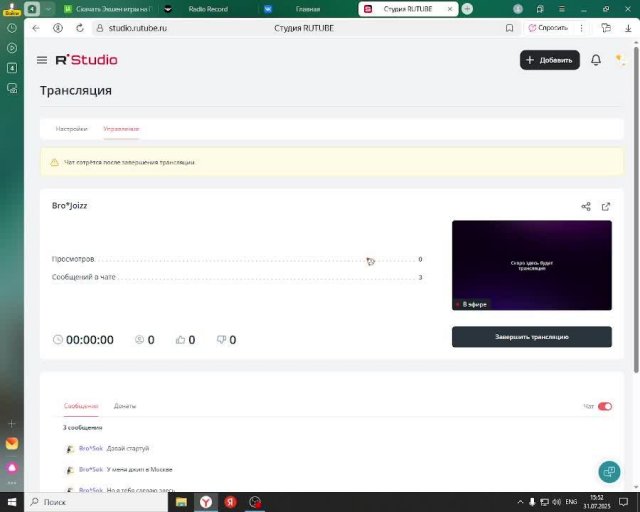
Task: Expand the tab group dropdown arrow
Action: click(48, 9)
